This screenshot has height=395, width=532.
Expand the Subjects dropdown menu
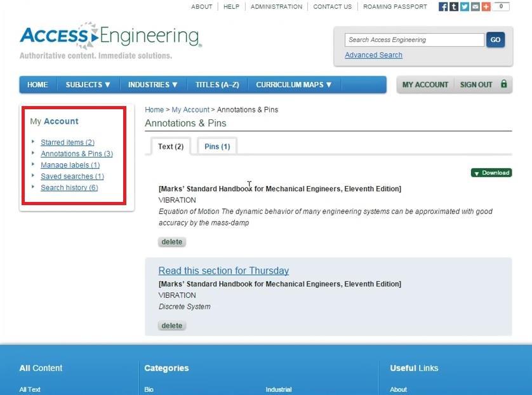coord(88,84)
